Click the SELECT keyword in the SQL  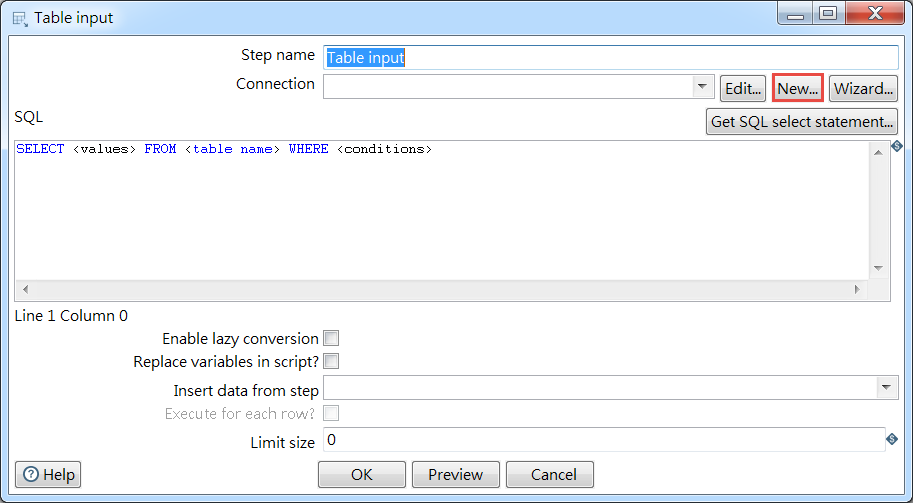pos(40,149)
